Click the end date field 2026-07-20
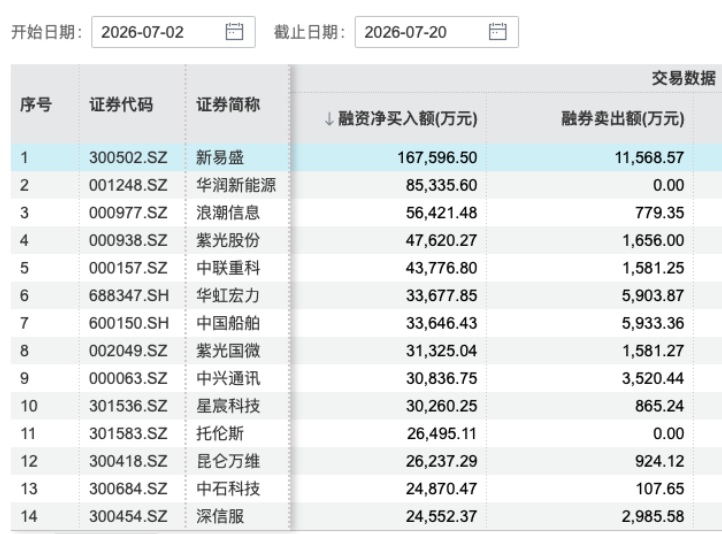The image size is (722, 534). point(437,32)
